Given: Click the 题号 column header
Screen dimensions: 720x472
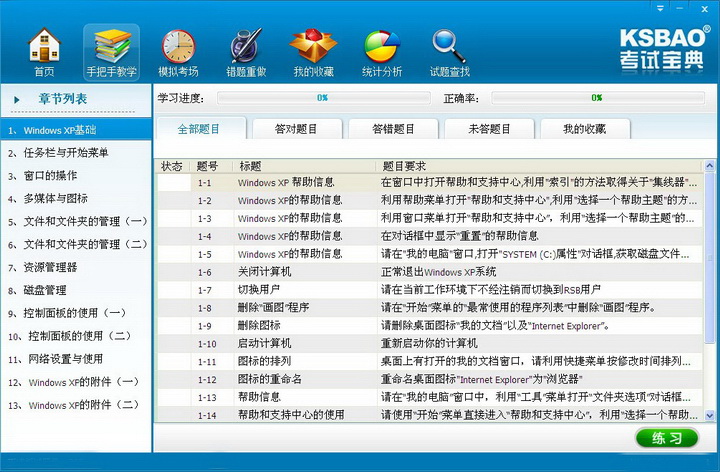Looking at the screenshot, I should [212, 166].
